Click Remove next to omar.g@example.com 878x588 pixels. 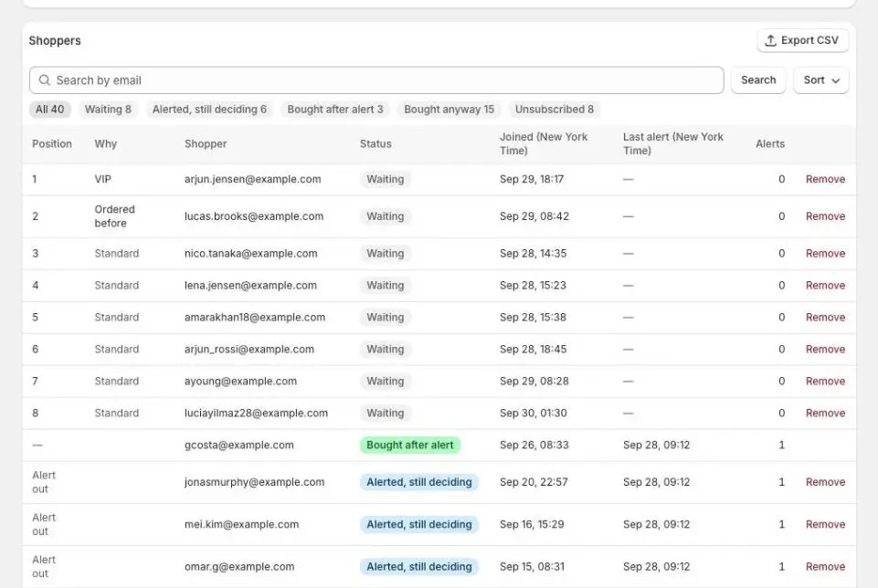tap(825, 566)
